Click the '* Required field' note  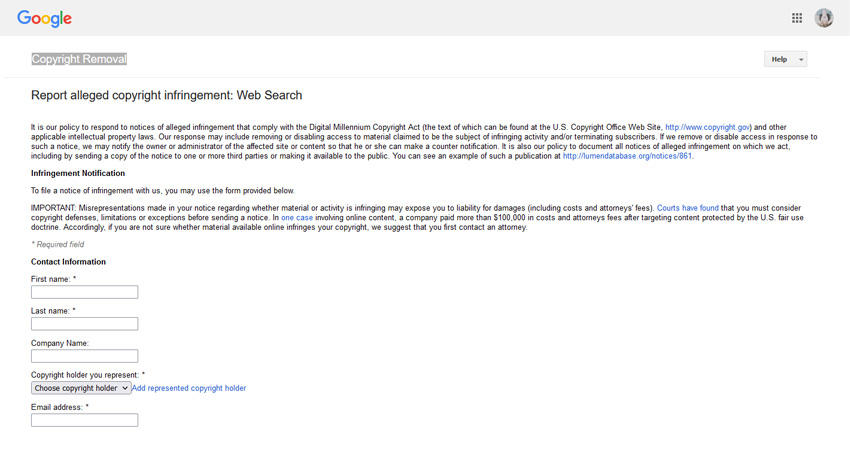pyautogui.click(x=58, y=244)
